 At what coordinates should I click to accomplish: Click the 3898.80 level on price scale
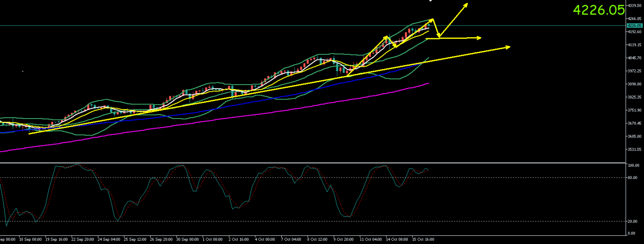click(634, 84)
